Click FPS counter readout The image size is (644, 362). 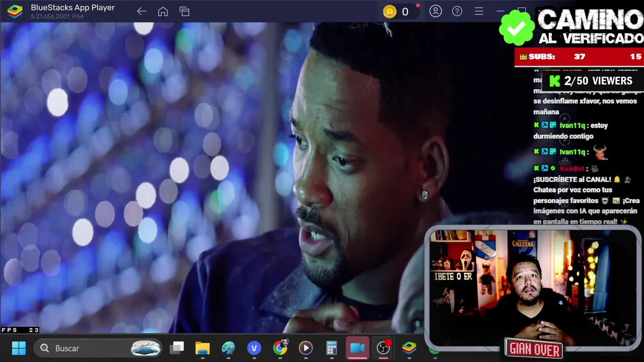pos(20,330)
